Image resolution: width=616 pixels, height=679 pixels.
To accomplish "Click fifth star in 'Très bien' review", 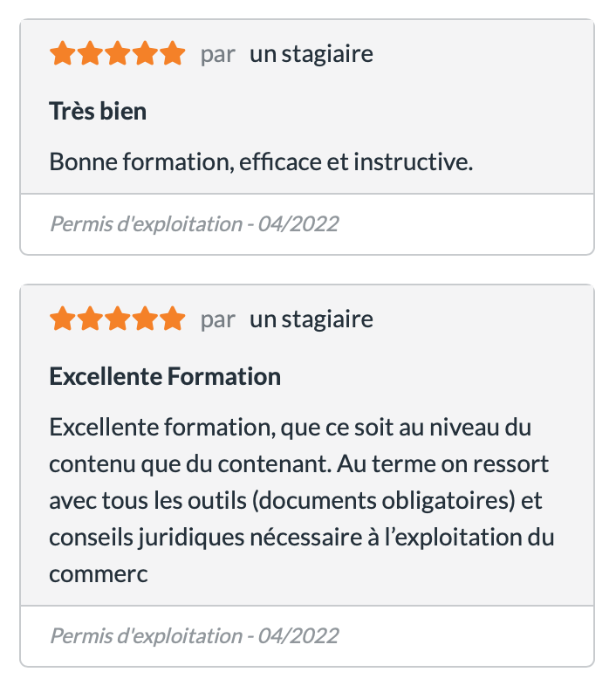I will [172, 54].
